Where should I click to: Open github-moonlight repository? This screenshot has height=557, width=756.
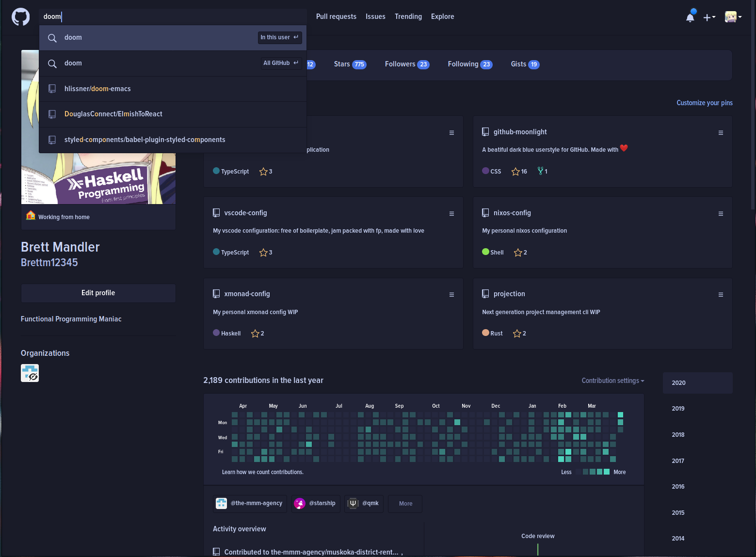(520, 132)
